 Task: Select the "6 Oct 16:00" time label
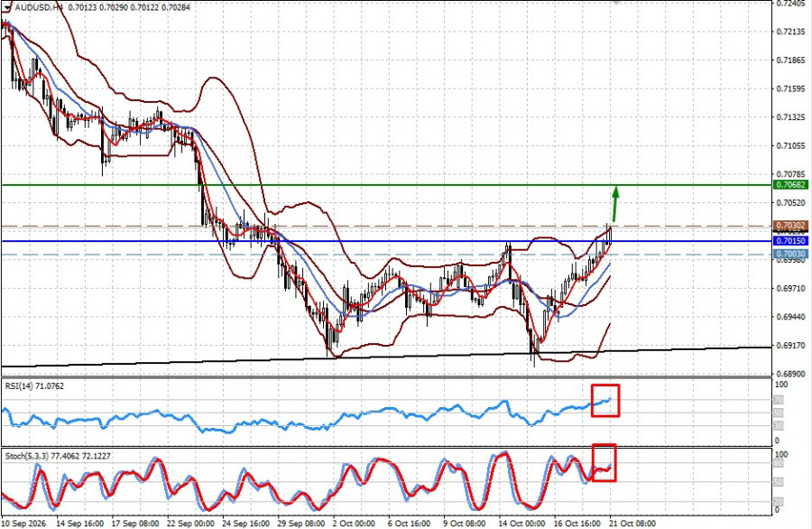tap(409, 524)
